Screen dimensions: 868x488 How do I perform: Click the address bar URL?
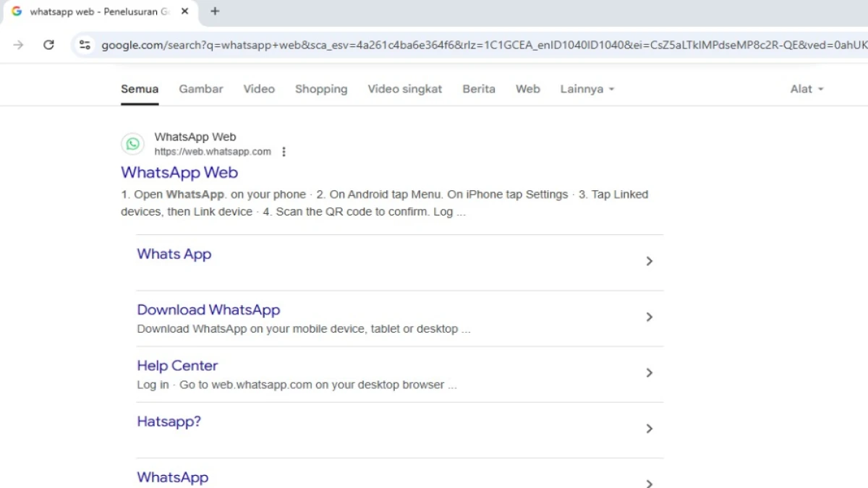tap(484, 45)
